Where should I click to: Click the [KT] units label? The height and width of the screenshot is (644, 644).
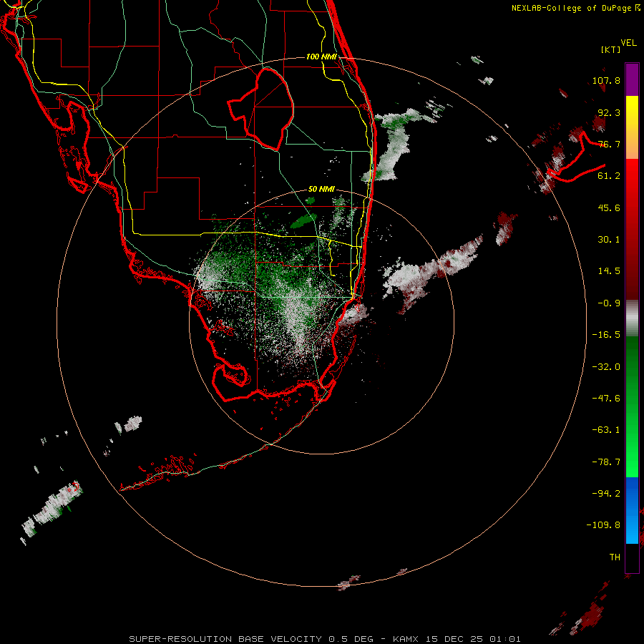(611, 49)
